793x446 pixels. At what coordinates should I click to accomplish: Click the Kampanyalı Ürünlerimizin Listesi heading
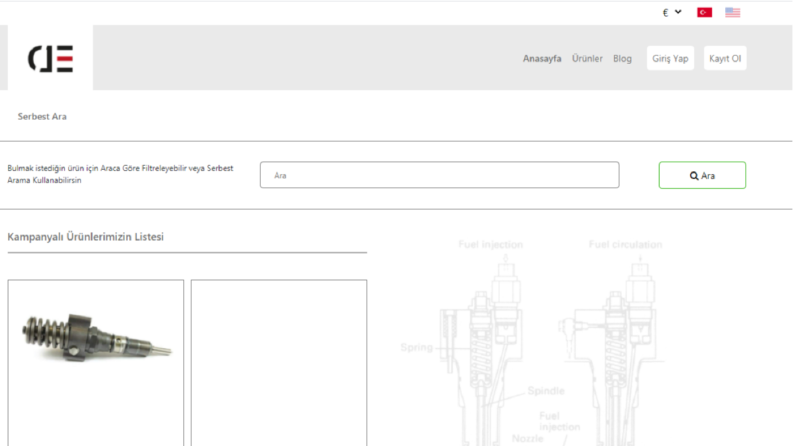(x=85, y=237)
